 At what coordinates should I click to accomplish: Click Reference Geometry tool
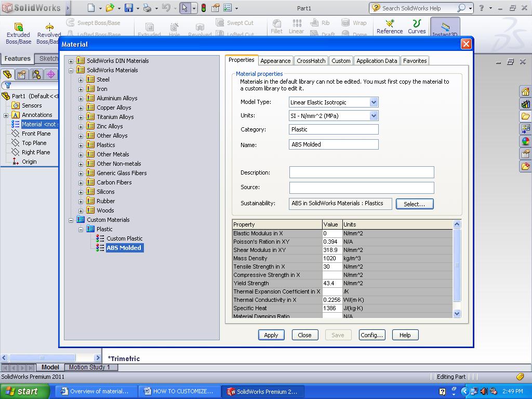click(x=390, y=27)
